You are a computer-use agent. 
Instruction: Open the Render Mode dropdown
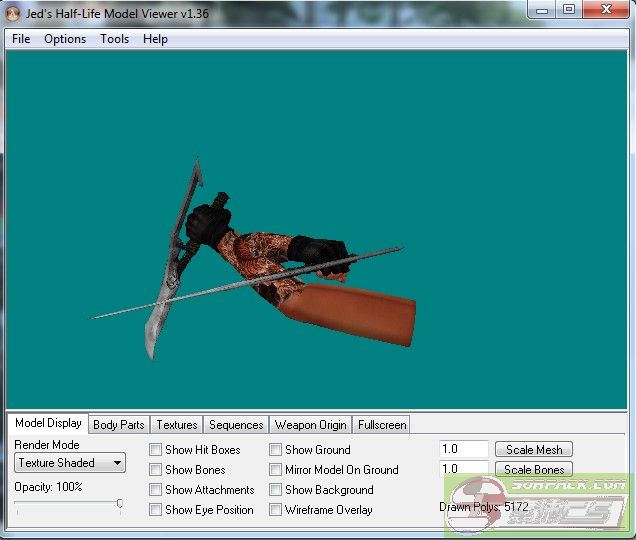click(x=70, y=463)
